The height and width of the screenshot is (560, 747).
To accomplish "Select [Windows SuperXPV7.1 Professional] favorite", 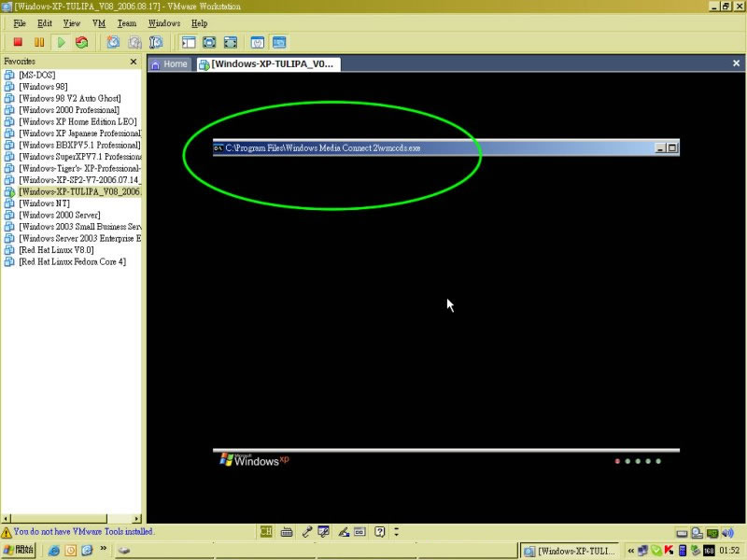I will (x=79, y=157).
